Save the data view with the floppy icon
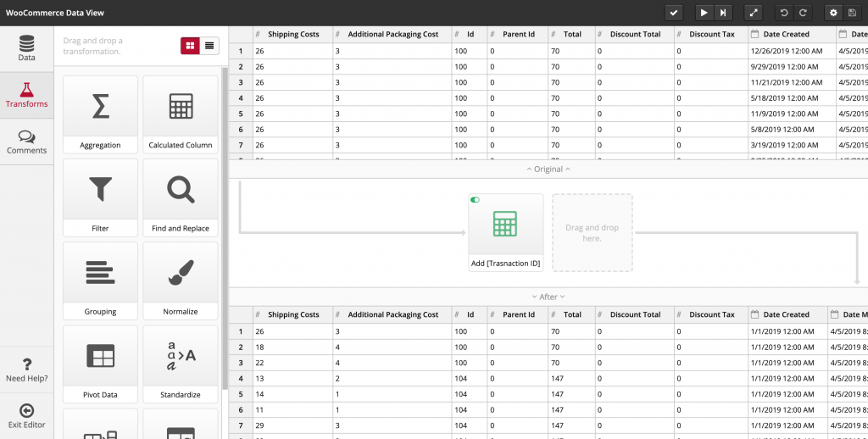The height and width of the screenshot is (439, 868). (x=853, y=13)
